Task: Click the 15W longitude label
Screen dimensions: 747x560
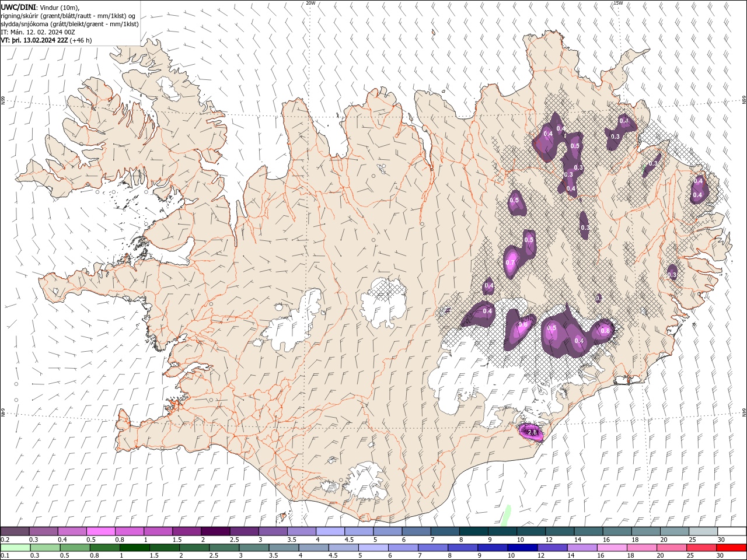Action: click(618, 3)
